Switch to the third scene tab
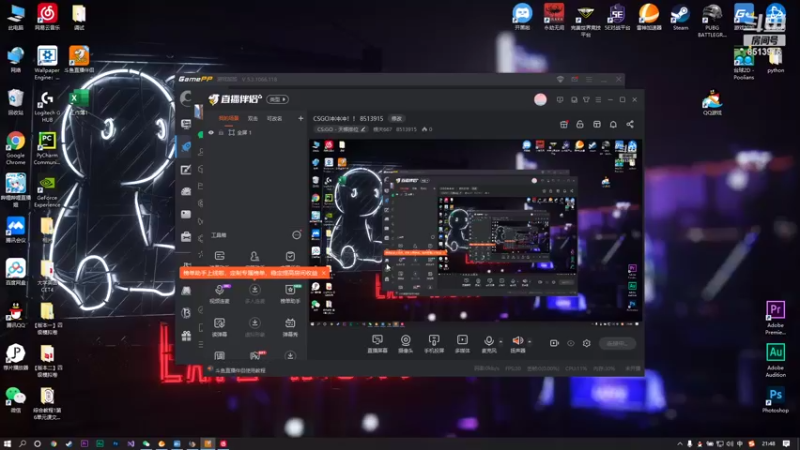 click(x=274, y=118)
